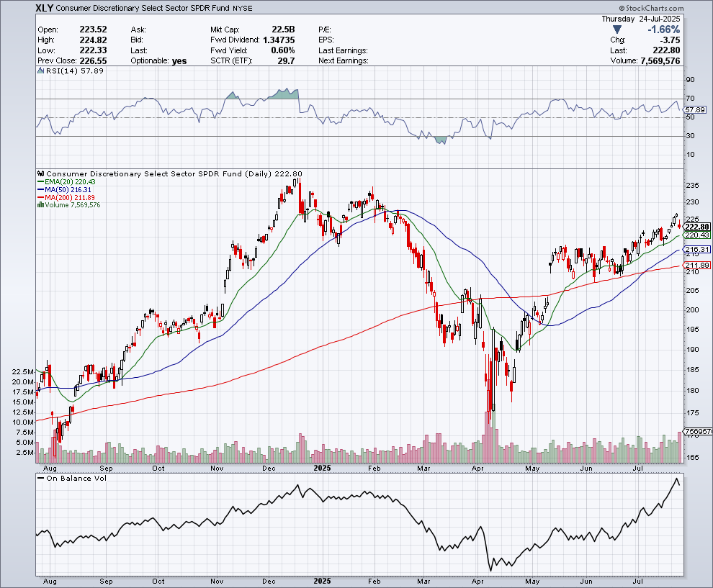Click the 200 price axis label
This screenshot has height=588, width=713.
click(693, 310)
